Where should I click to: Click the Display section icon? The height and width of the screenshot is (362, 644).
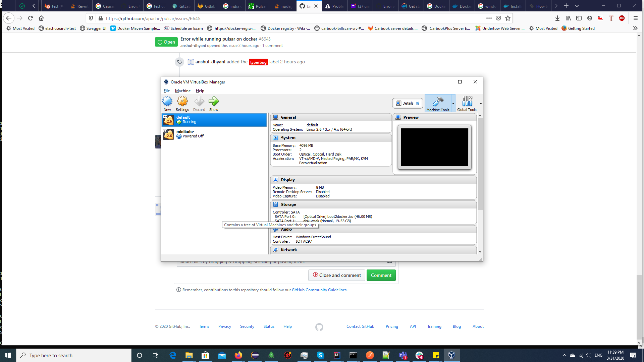click(276, 180)
